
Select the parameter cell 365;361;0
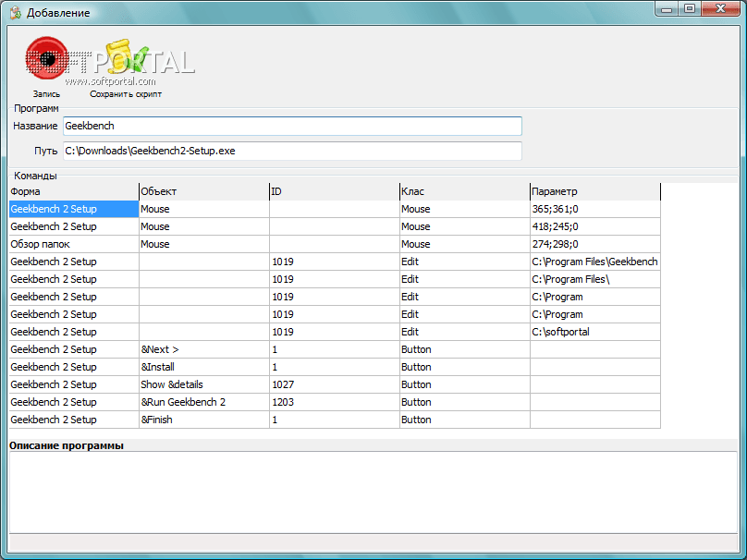pyautogui.click(x=595, y=209)
